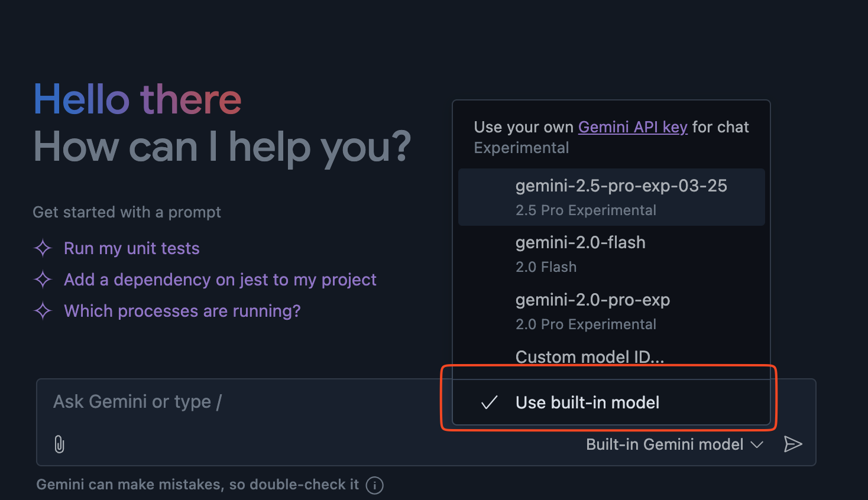Image resolution: width=868 pixels, height=500 pixels.
Task: Click the chevron arrow beside Built-in Gemini model
Action: [757, 444]
